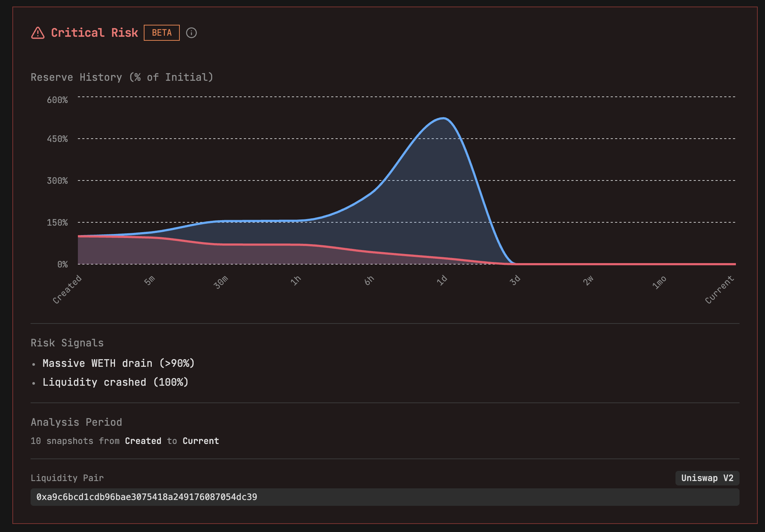The image size is (765, 532).
Task: Click the '3d' timeline label on chart
Action: click(515, 280)
